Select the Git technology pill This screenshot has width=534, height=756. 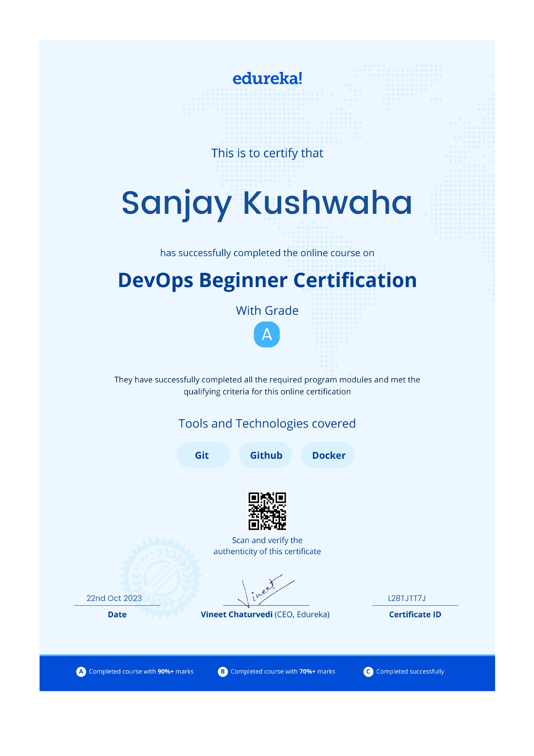pyautogui.click(x=203, y=455)
